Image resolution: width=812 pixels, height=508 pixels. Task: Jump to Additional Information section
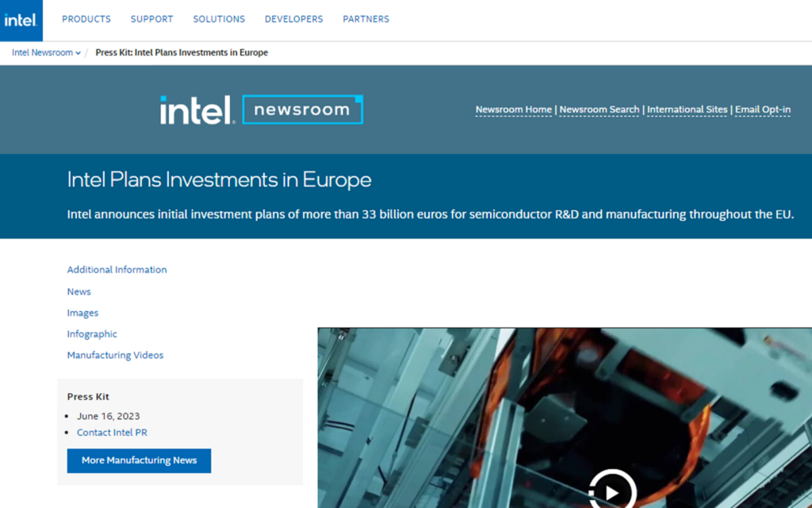tap(117, 270)
